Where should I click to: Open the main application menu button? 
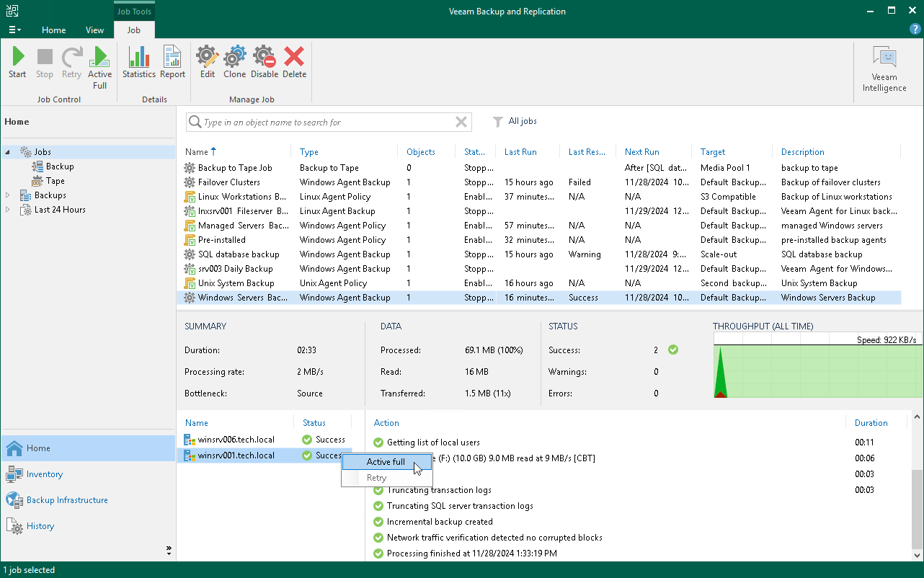pos(14,30)
